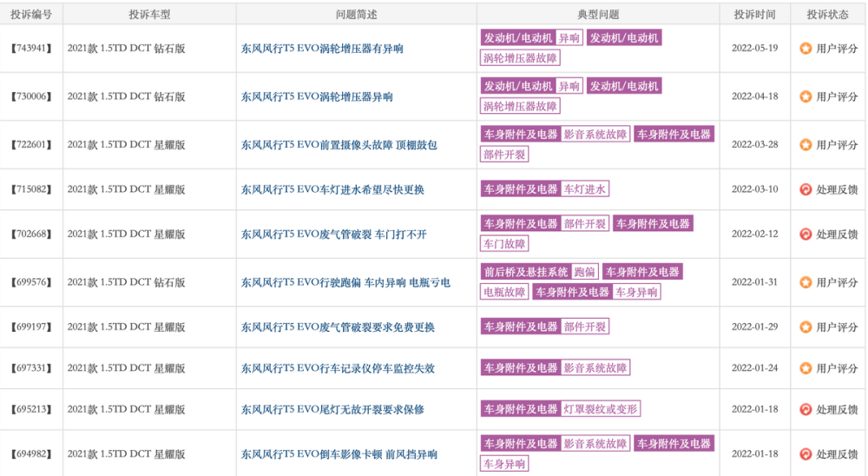The image size is (868, 476).
Task: Open the link 东风风行T5 EVO废气管破裂 车门打不开
Action: (334, 235)
